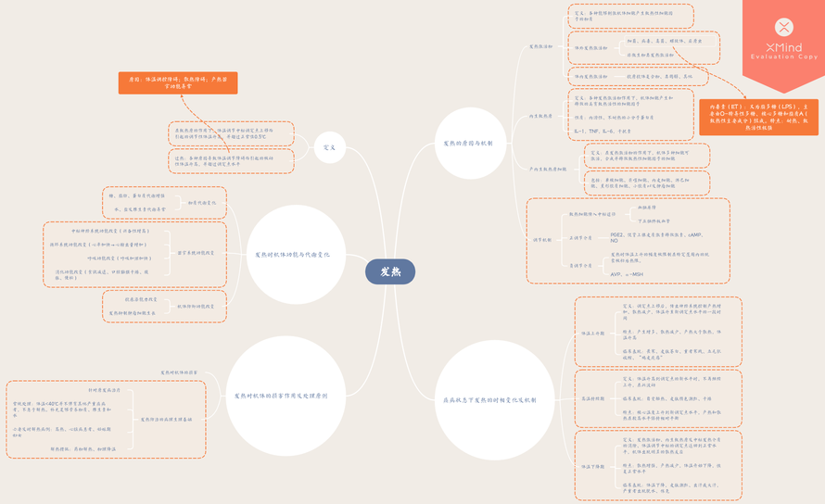Click the Evaluation Copy watermark text
825x504 pixels.
784,57
